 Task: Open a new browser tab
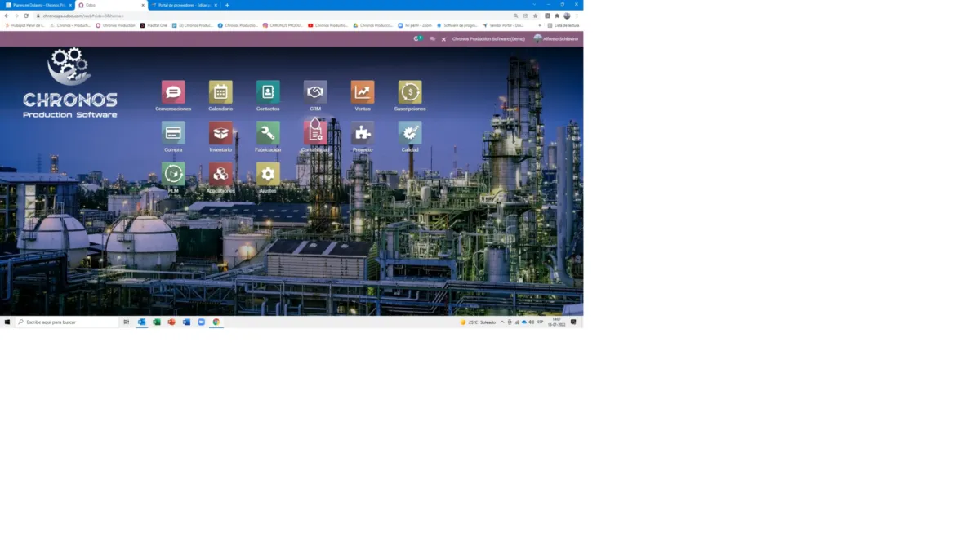(227, 5)
